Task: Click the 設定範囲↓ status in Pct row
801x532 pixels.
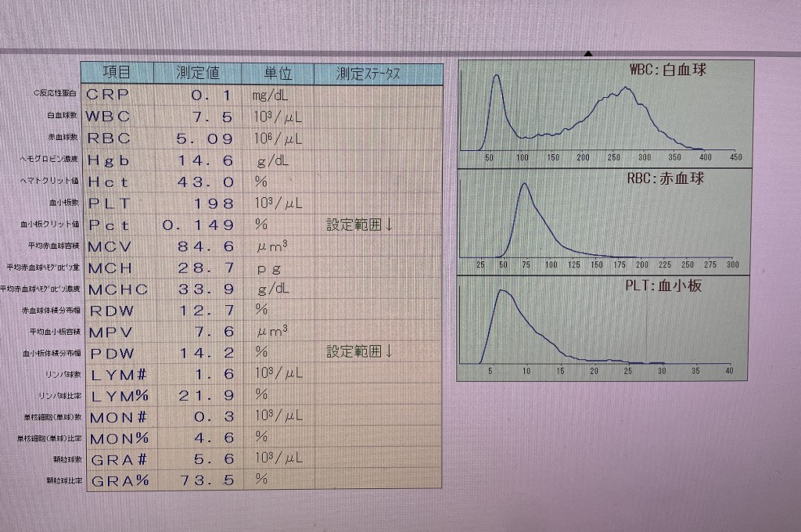Action: [360, 224]
